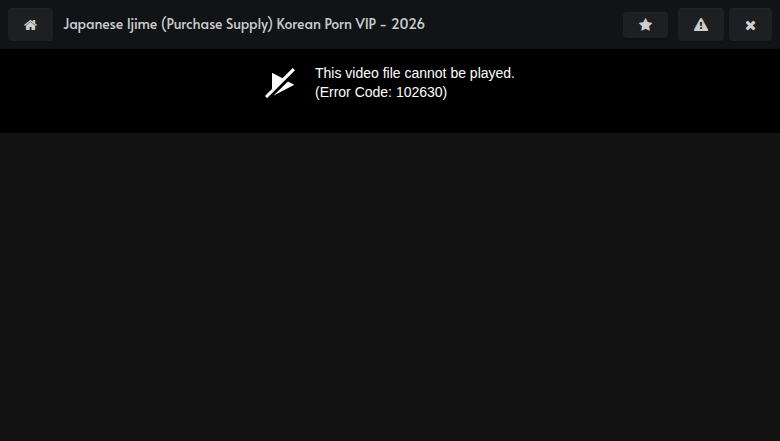
Task: Click the '2026' at the title's end
Action: [408, 24]
